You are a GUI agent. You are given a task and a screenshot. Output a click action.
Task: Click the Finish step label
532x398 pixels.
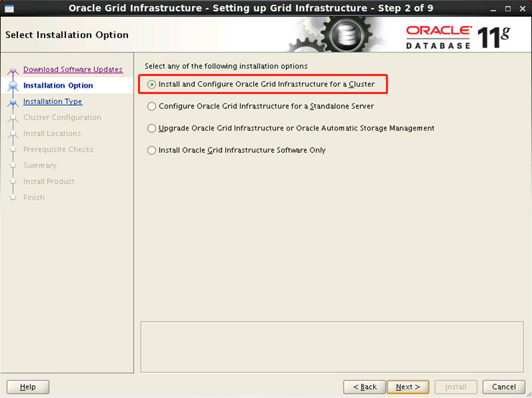pyautogui.click(x=34, y=198)
